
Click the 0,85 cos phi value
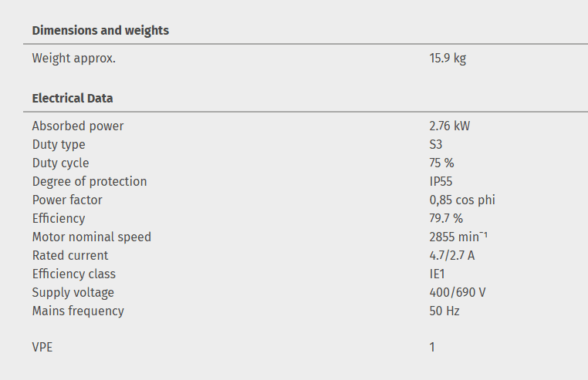click(462, 200)
